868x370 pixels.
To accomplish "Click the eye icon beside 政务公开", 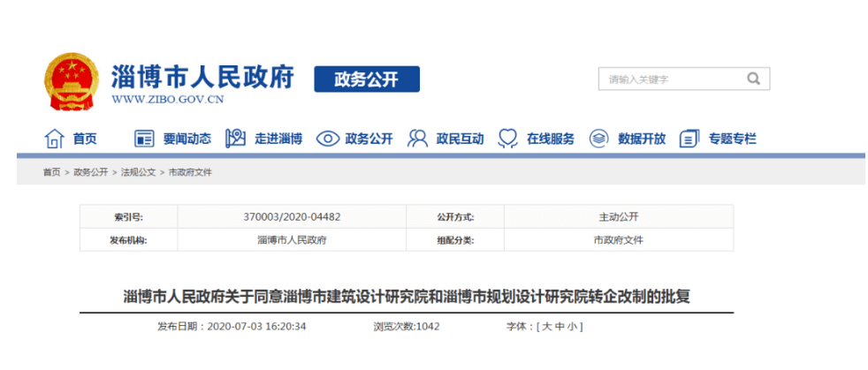I will point(328,139).
